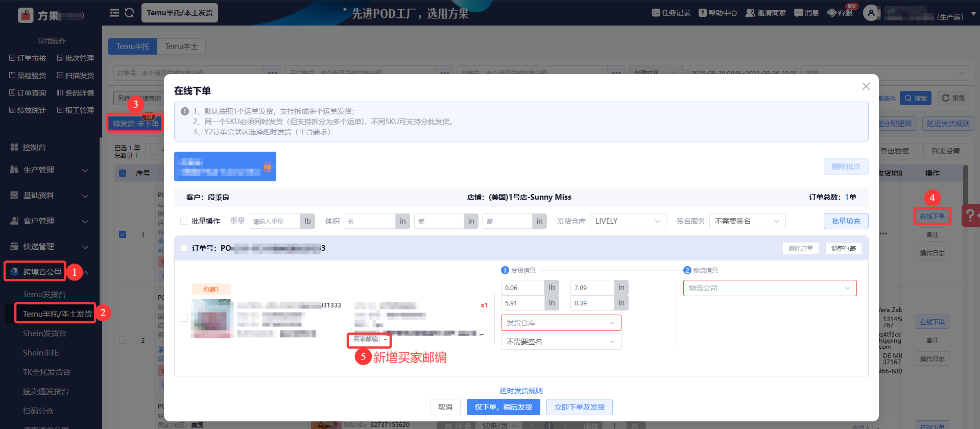Image resolution: width=980 pixels, height=429 pixels.
Task: Expand the 客户管理 menu
Action: 50,221
